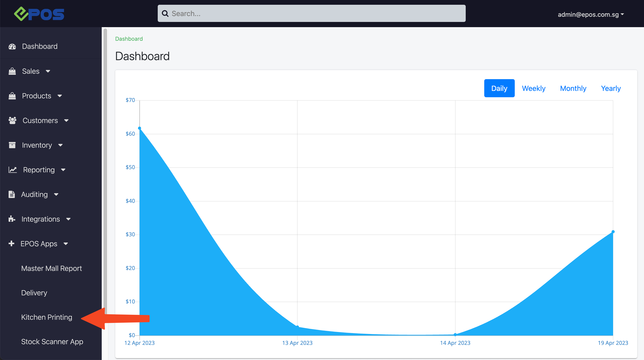Expand the Integrations menu arrow
644x360 pixels.
(68, 219)
